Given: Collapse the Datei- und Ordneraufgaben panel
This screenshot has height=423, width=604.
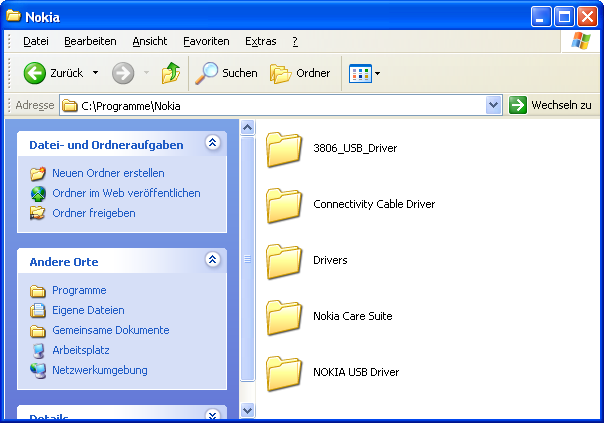Looking at the screenshot, I should pyautogui.click(x=212, y=144).
